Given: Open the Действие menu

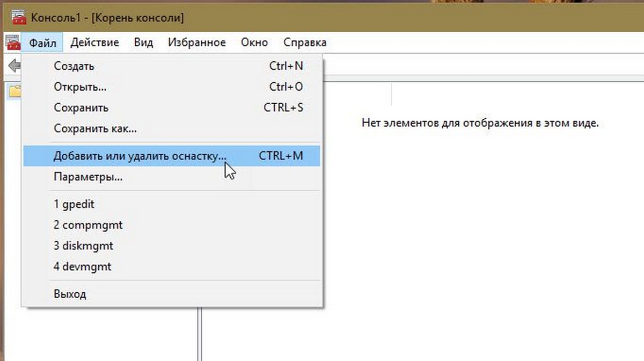Looking at the screenshot, I should tap(94, 42).
